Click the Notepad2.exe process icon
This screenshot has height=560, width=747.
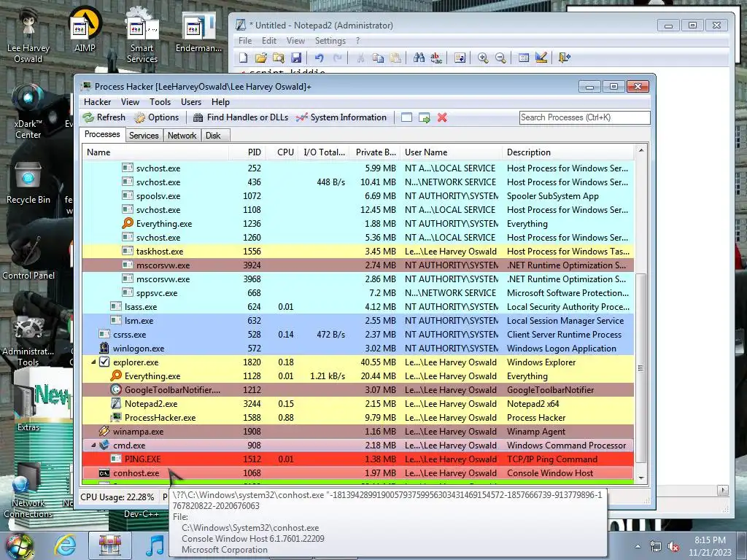pos(116,403)
